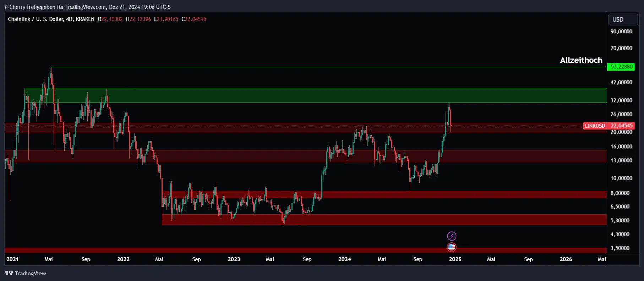Image resolution: width=644 pixels, height=281 pixels.
Task: Click the 26,00000 price axis label
Action: (x=621, y=114)
